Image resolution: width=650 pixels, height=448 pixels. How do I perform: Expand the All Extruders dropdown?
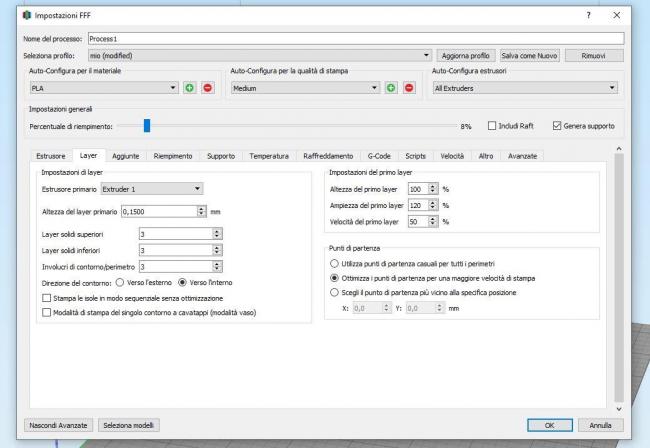pos(525,88)
